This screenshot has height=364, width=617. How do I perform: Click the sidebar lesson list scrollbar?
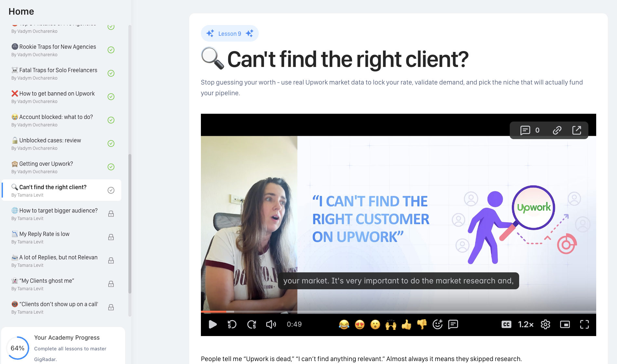(x=130, y=224)
